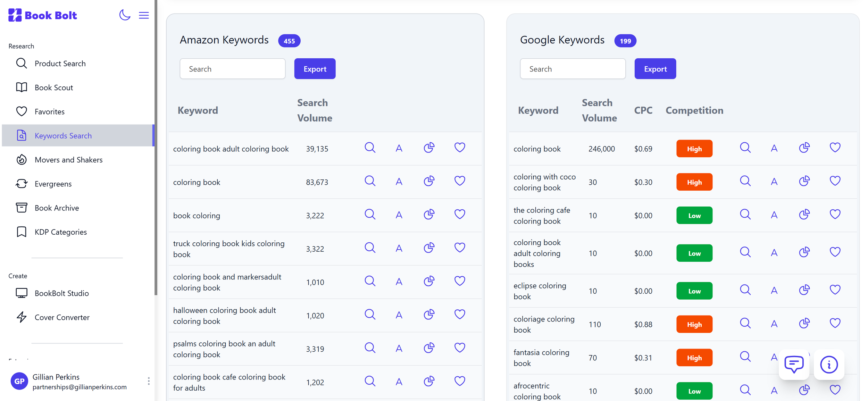The width and height of the screenshot is (868, 401).
Task: Open the info bubble in bottom right corner
Action: tap(829, 365)
